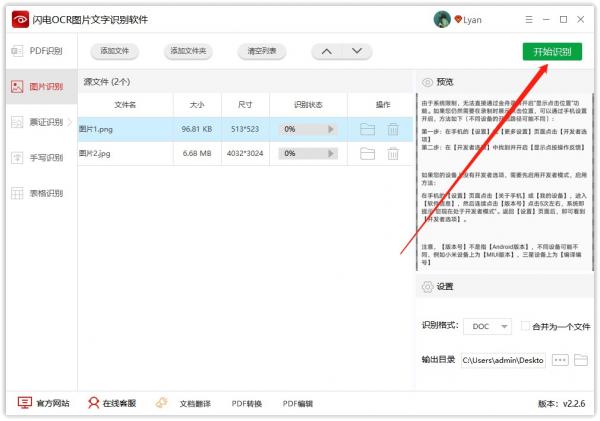600x421 pixels.
Task: Select PDF识别 in the sidebar
Action: coord(41,51)
